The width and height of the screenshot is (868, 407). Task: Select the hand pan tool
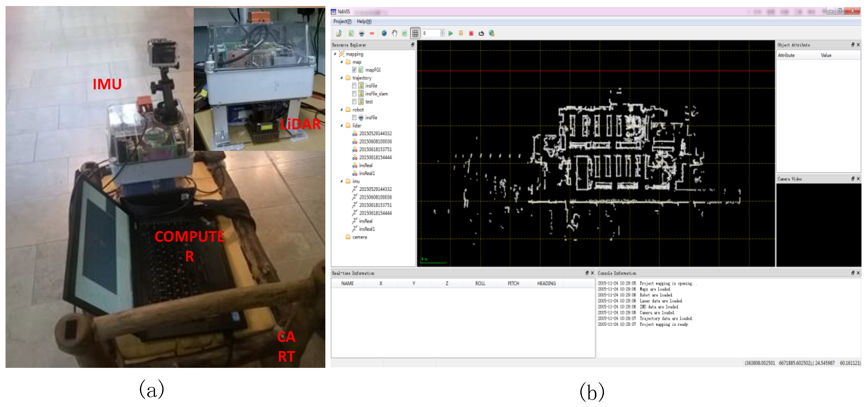point(394,33)
